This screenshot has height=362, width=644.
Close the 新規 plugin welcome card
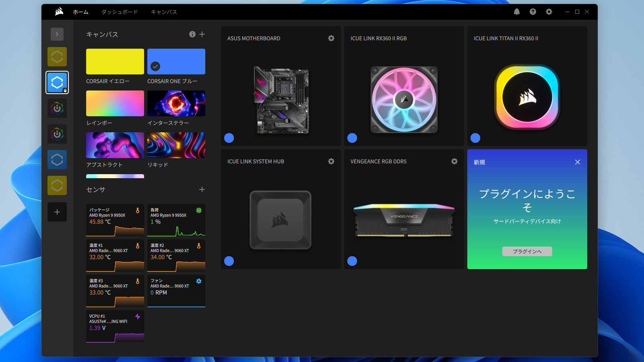578,162
